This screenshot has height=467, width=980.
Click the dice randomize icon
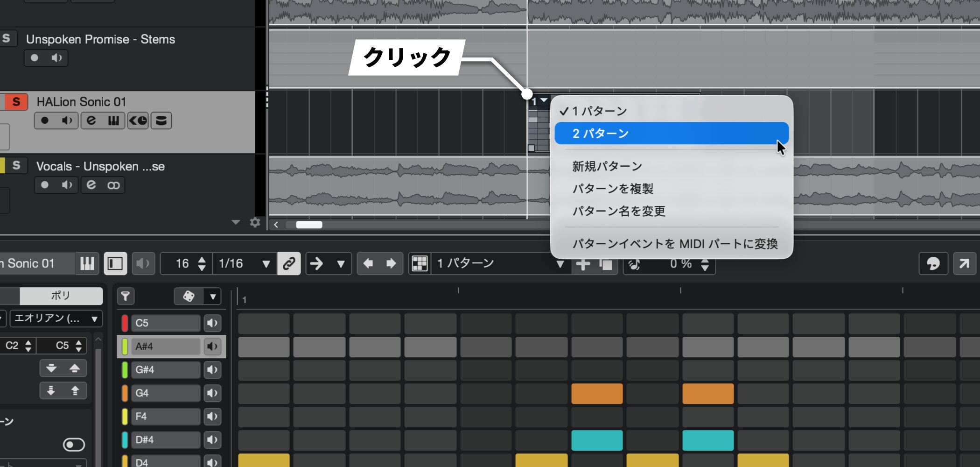(189, 296)
